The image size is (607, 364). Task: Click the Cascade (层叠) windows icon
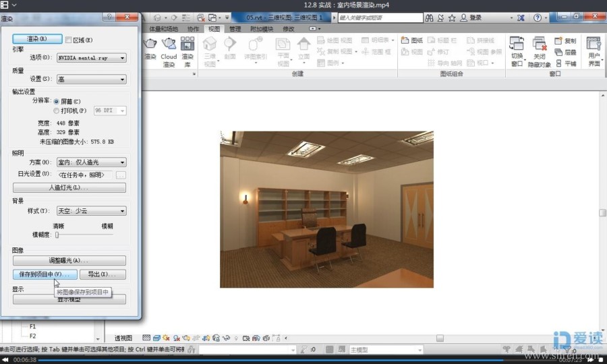click(558, 52)
